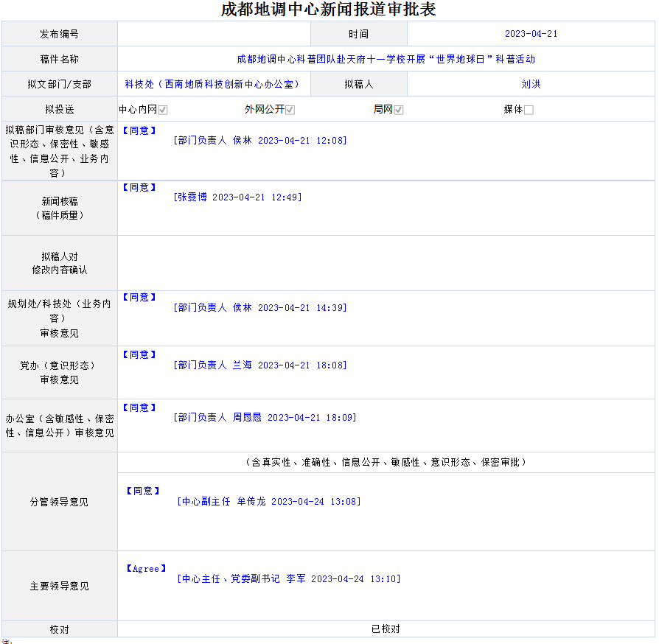Click the empty 发布编号 value field
659x644 pixels.
[214, 34]
